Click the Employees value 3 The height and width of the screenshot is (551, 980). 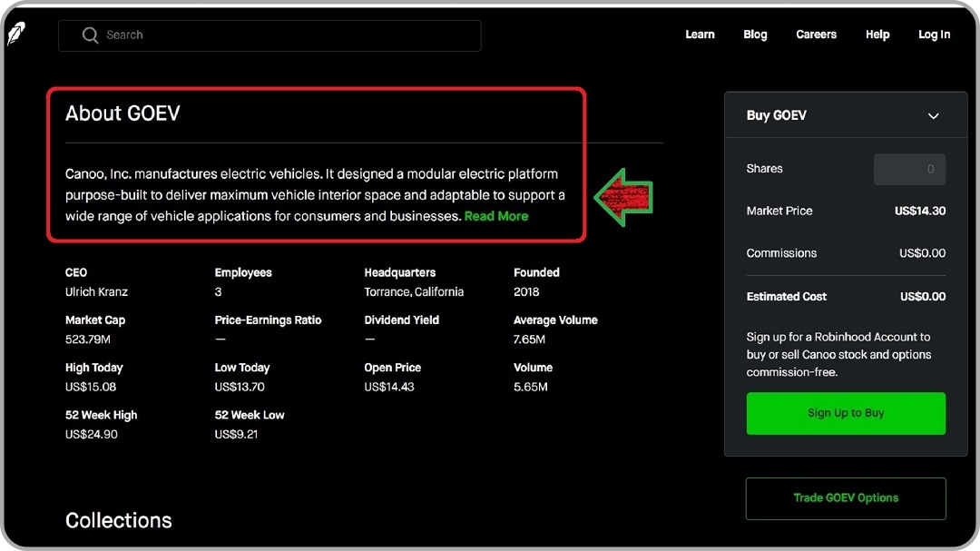click(x=218, y=292)
